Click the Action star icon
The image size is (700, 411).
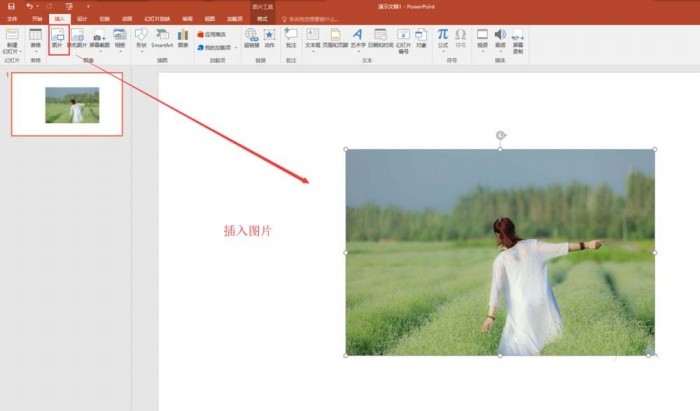pyautogui.click(x=269, y=38)
